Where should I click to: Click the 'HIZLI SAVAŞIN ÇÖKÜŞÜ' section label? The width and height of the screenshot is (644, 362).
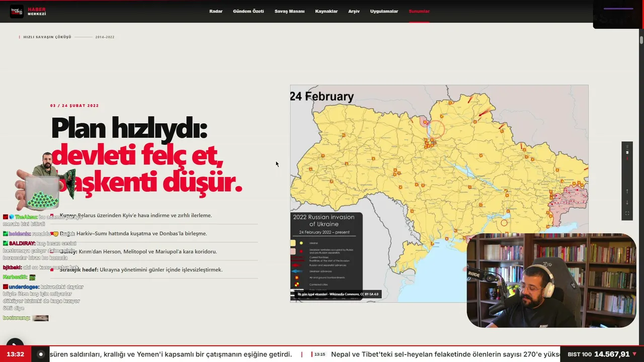[47, 37]
